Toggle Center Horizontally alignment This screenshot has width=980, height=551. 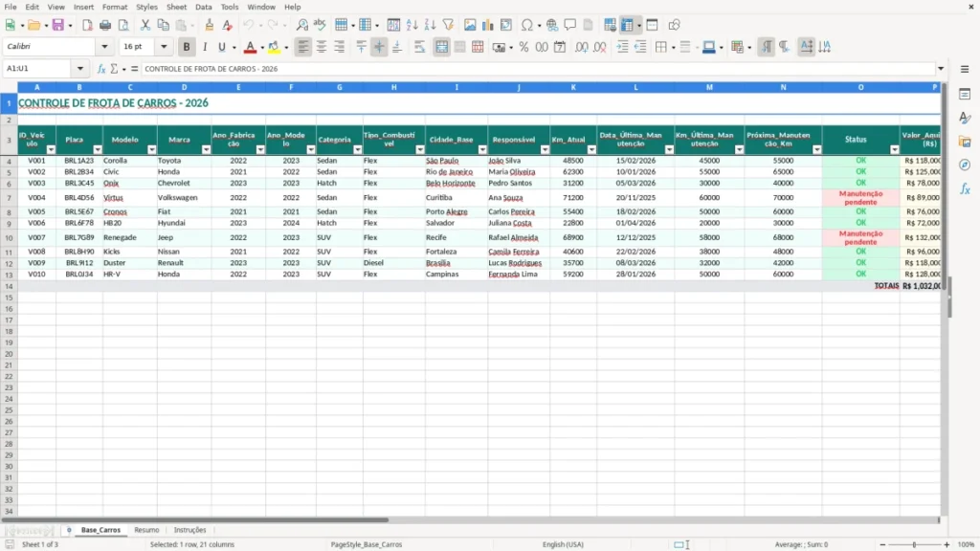tap(322, 47)
